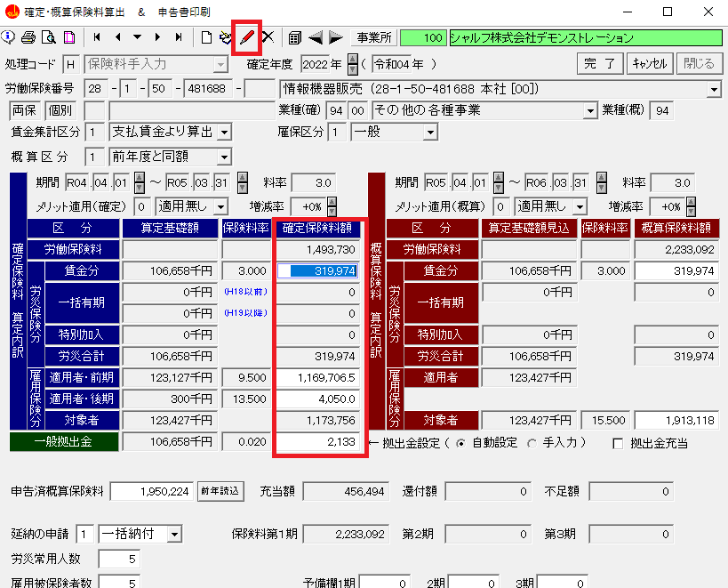Click the printer icon in toolbar
Screen dimensions: 728x588
point(28,37)
